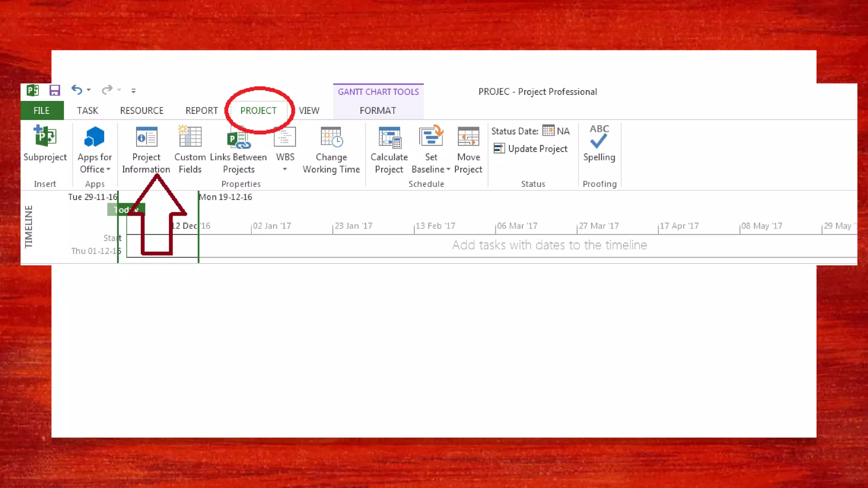Screen dimensions: 868x488
Task: Expand the WBS dropdown
Action: tap(285, 169)
